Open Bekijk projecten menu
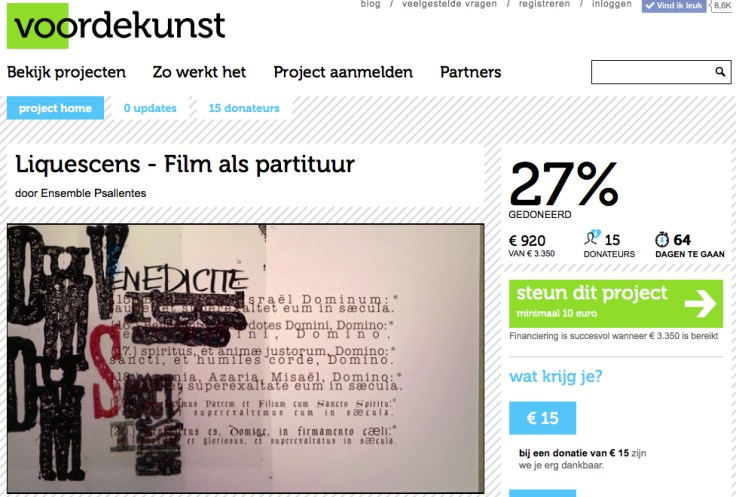This screenshot has height=497, width=736. [66, 72]
